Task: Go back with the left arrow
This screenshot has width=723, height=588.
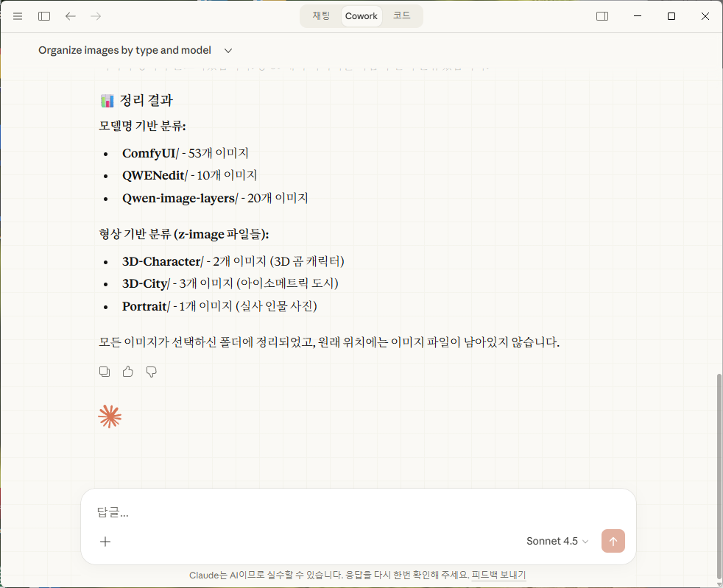Action: pyautogui.click(x=71, y=16)
